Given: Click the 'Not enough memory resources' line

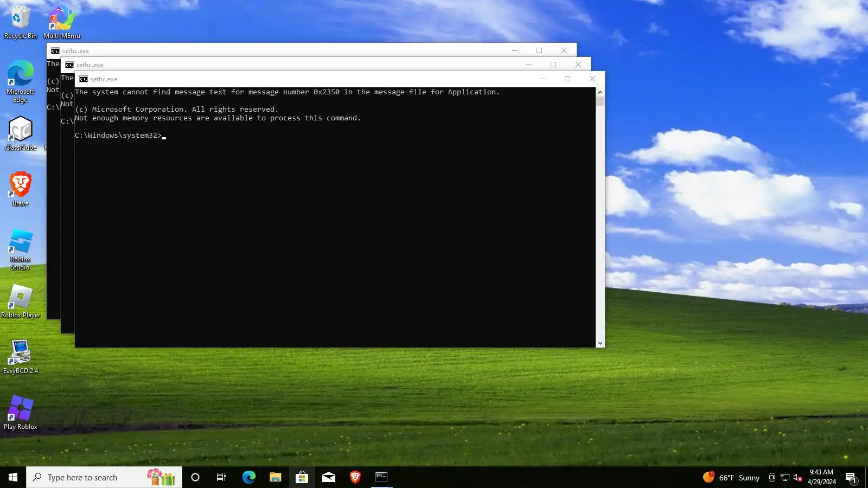Looking at the screenshot, I should pos(218,118).
